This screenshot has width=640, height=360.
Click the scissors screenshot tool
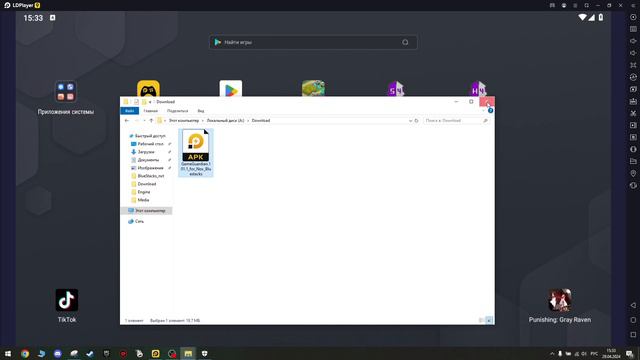pos(633,113)
